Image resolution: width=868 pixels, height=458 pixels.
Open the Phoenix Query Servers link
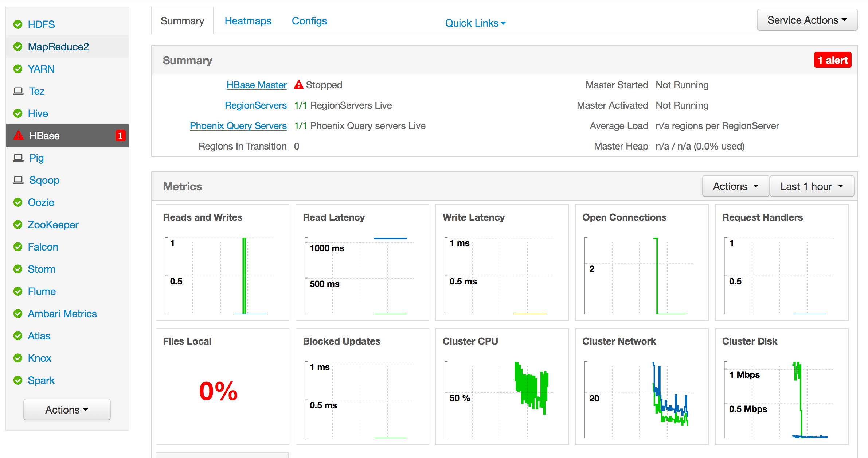click(238, 126)
